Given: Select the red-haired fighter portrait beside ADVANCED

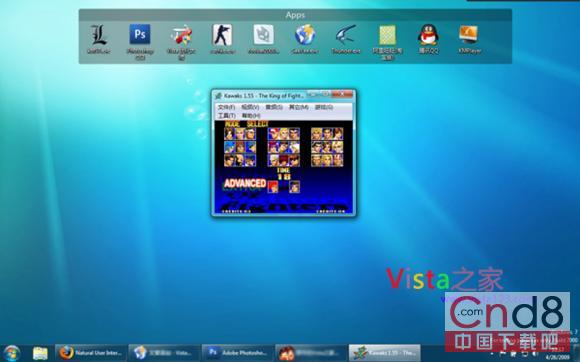Looking at the screenshot, I should pos(273,186).
